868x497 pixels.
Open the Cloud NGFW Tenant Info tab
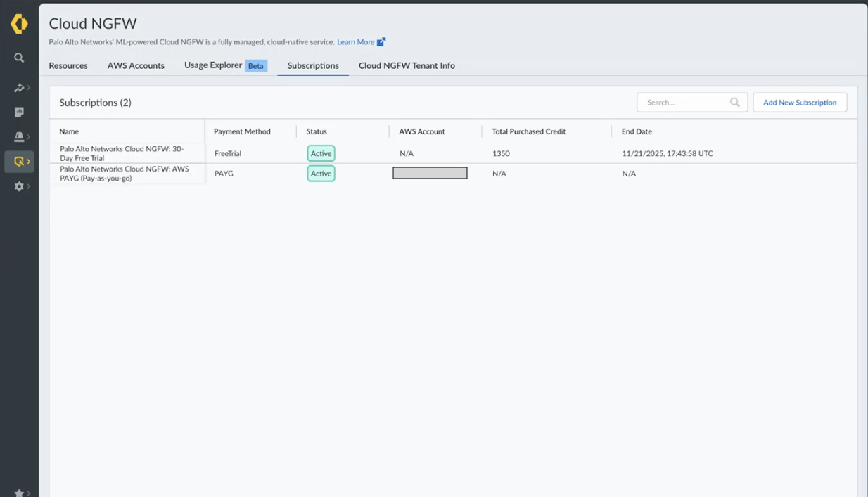coord(407,65)
